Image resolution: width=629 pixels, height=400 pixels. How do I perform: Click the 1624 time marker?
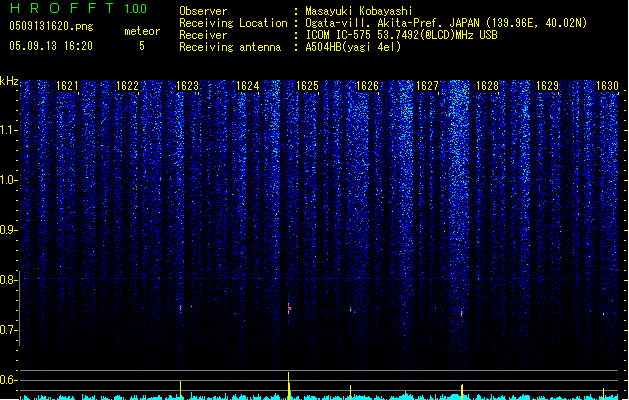[248, 86]
